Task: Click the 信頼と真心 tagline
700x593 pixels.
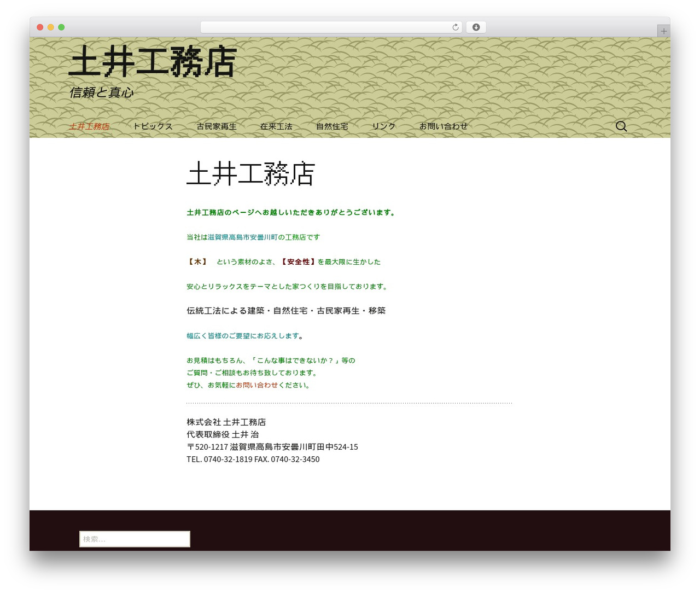Action: (101, 92)
